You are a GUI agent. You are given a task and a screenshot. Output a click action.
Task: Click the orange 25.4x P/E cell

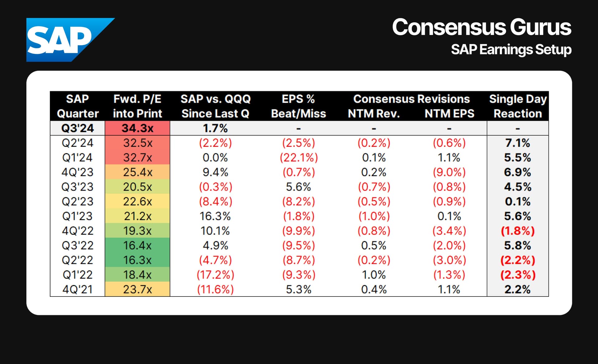(x=137, y=172)
